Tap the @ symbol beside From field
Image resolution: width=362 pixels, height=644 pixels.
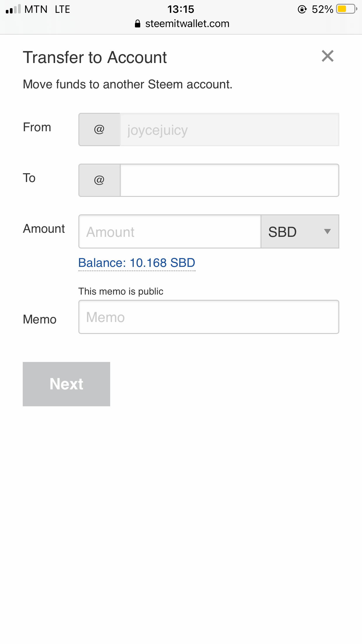(99, 129)
